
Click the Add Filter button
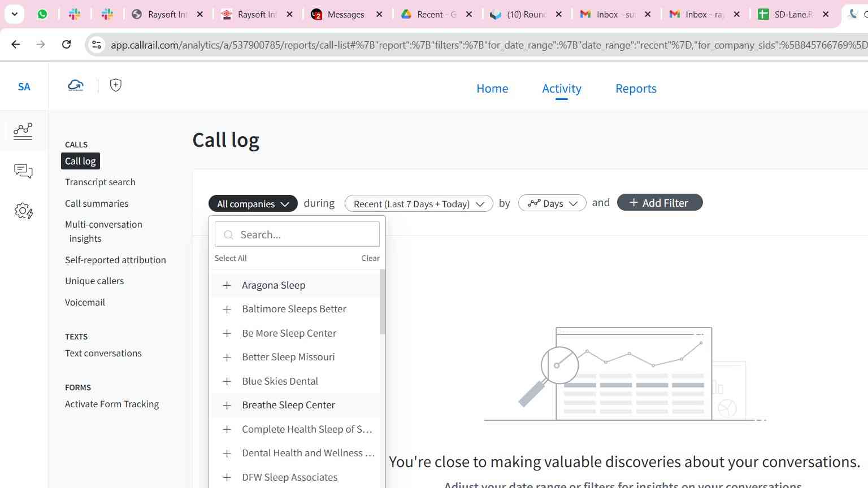(659, 203)
